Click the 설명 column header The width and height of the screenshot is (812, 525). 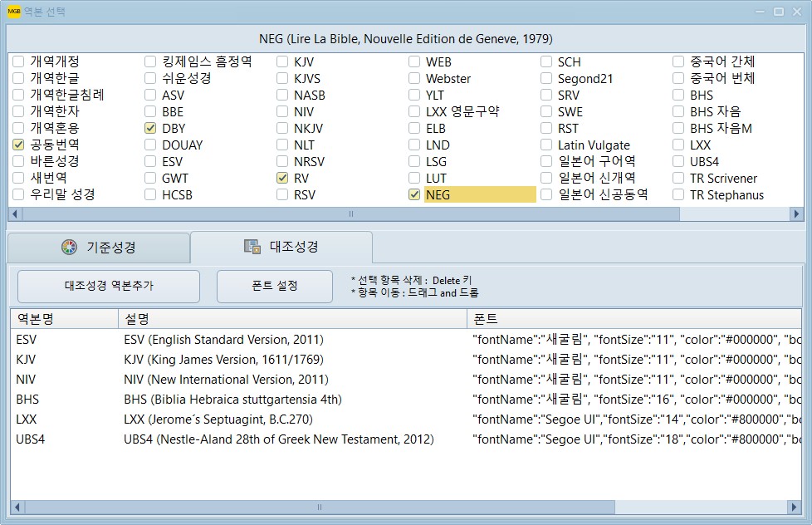[292, 319]
